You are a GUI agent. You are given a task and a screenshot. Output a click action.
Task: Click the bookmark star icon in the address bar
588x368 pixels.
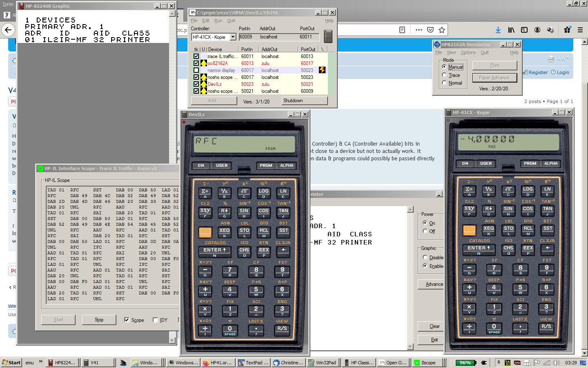tap(441, 30)
